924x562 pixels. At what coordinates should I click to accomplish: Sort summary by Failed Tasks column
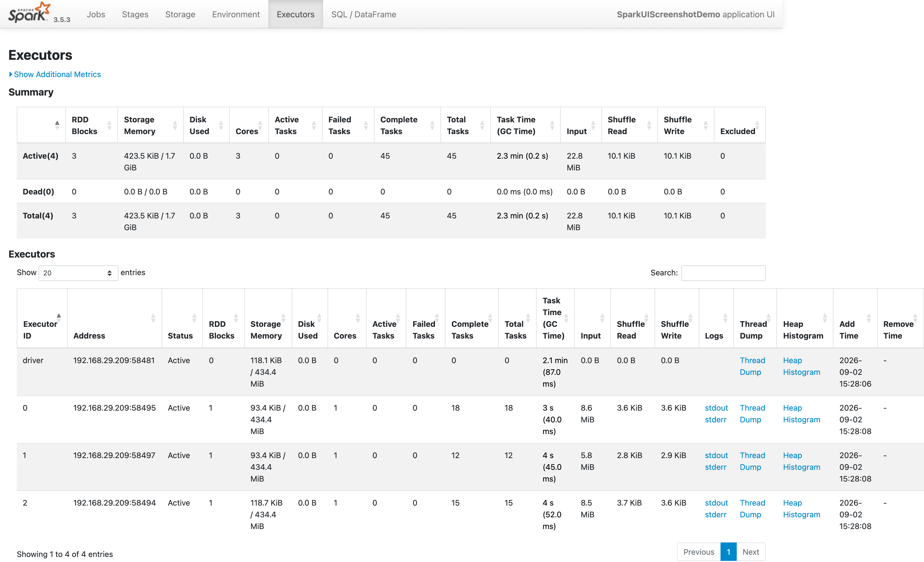tap(348, 125)
